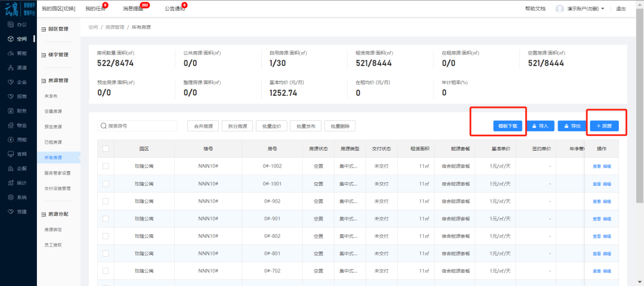This screenshot has width=644, height=286.
Task: Click the 模板下载 button
Action: pos(507,126)
